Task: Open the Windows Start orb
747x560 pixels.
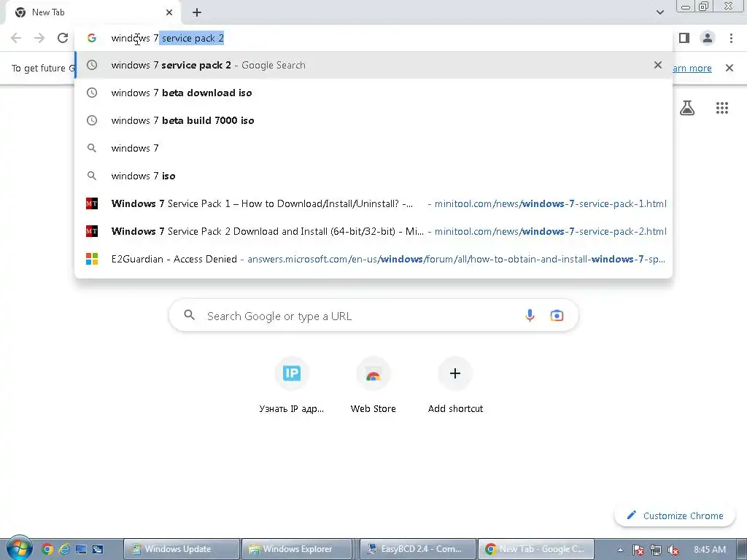Action: 19,548
